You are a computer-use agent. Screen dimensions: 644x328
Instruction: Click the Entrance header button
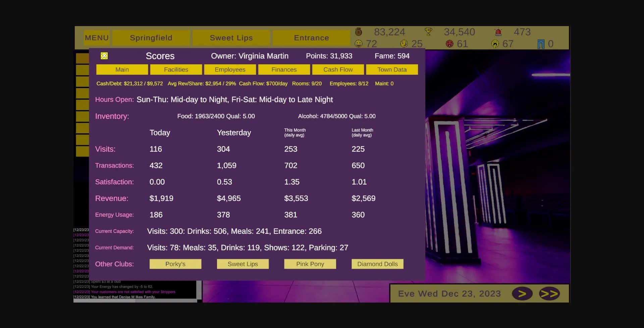tap(311, 38)
